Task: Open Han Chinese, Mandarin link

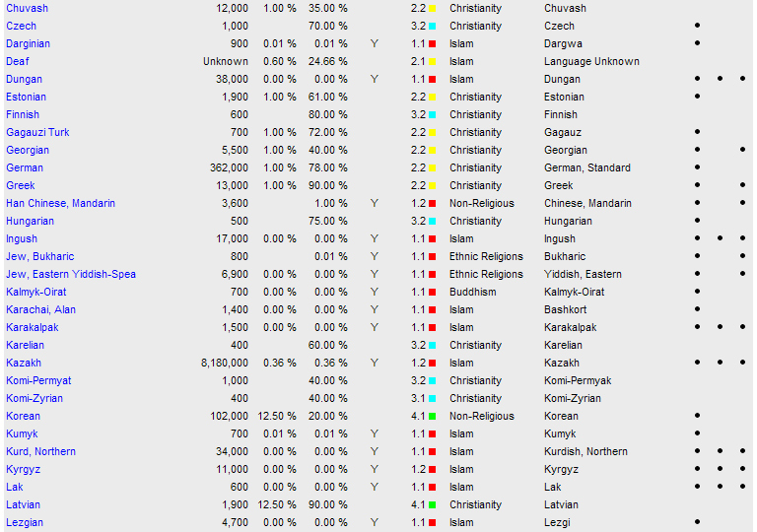Action: 60,203
